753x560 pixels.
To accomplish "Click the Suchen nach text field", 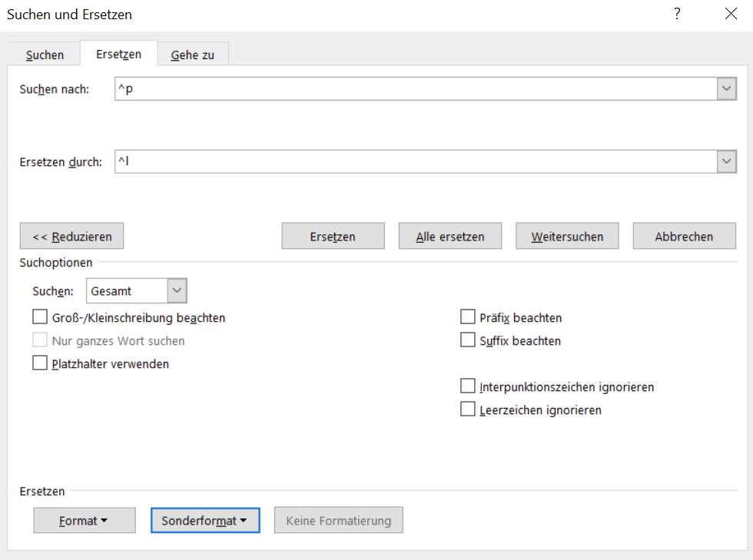I will (x=415, y=89).
